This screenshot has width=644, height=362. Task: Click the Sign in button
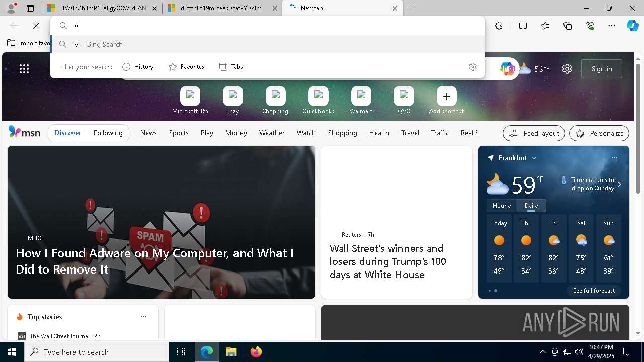point(602,69)
